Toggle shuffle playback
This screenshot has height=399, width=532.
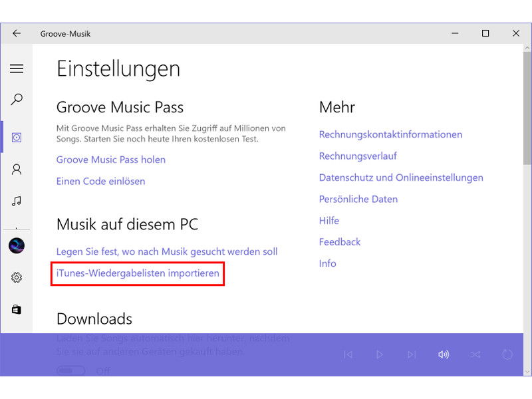(475, 354)
